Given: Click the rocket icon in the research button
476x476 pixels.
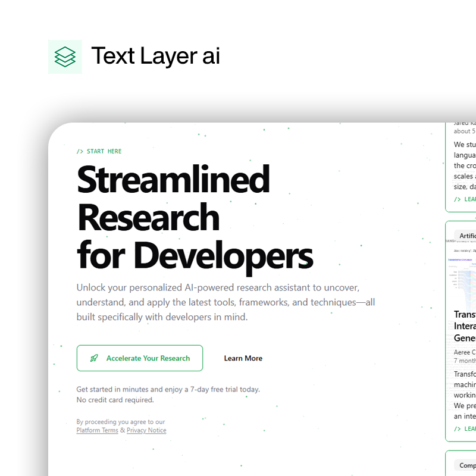Looking at the screenshot, I should pos(94,358).
